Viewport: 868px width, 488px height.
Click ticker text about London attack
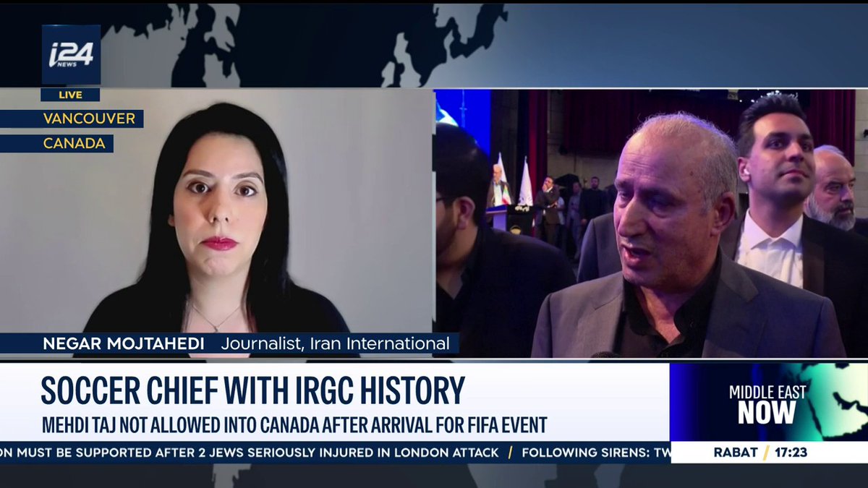[x=250, y=453]
